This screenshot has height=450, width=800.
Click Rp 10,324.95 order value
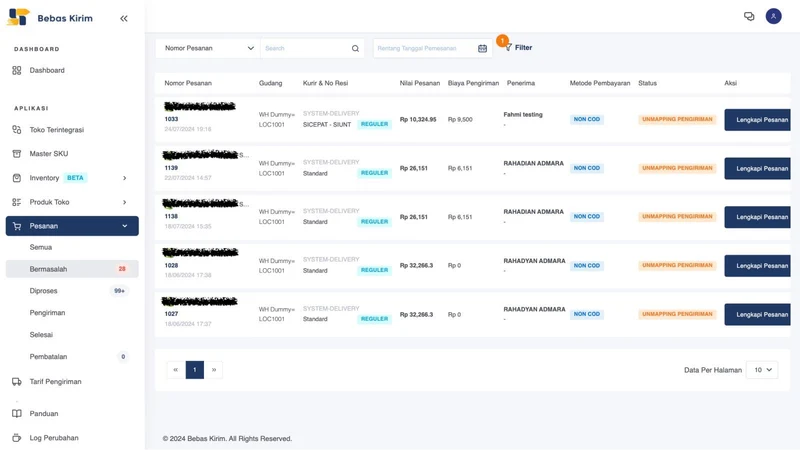coord(418,119)
